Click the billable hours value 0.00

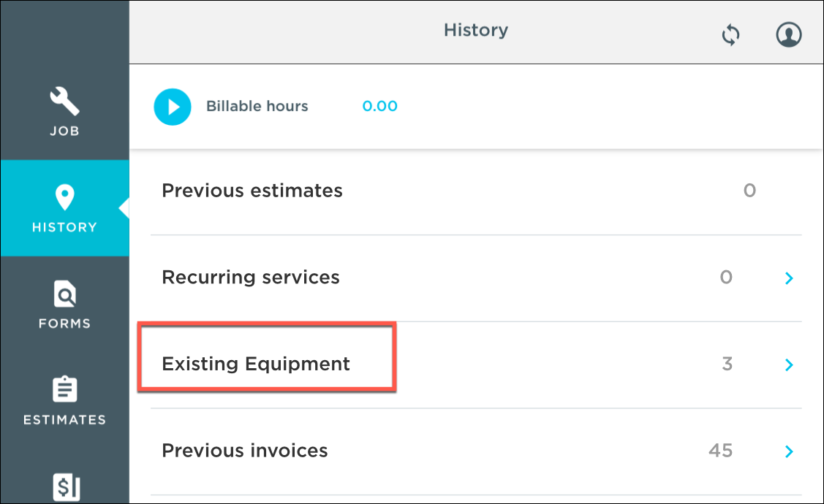click(x=380, y=106)
